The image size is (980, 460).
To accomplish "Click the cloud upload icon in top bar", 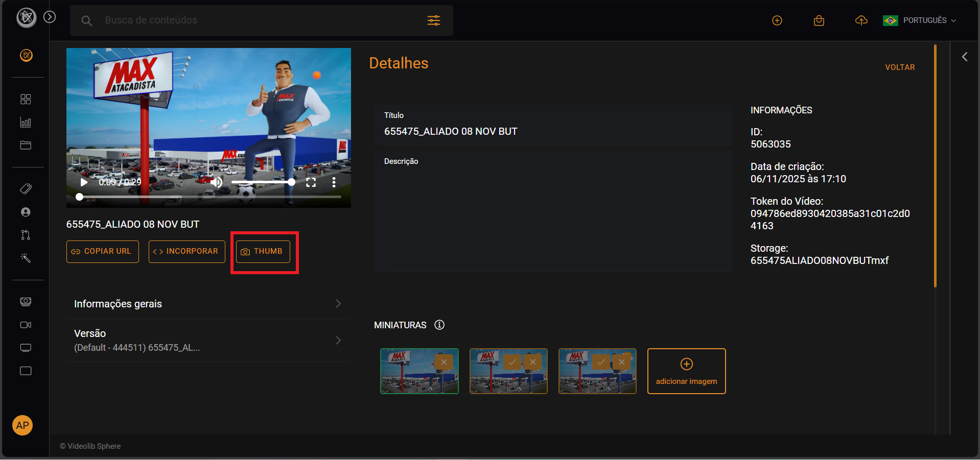I will click(861, 20).
